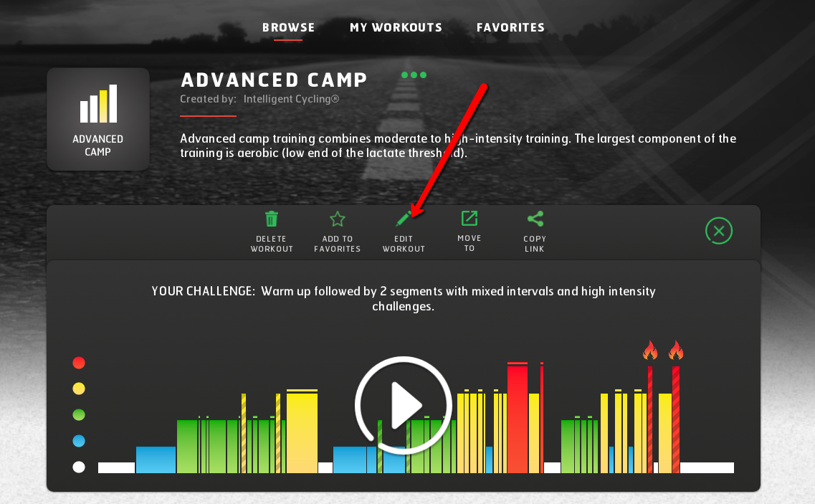Click the Intelligent Cycling creator name

click(x=291, y=99)
